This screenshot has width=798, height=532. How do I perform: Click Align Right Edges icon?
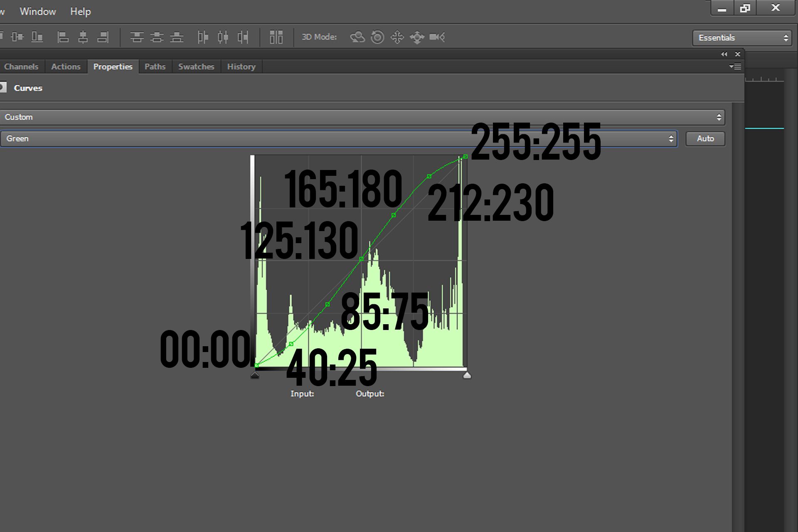pyautogui.click(x=103, y=37)
